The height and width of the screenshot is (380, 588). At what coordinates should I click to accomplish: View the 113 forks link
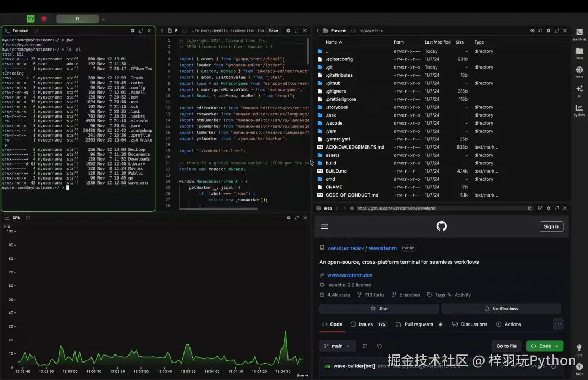[x=371, y=295]
